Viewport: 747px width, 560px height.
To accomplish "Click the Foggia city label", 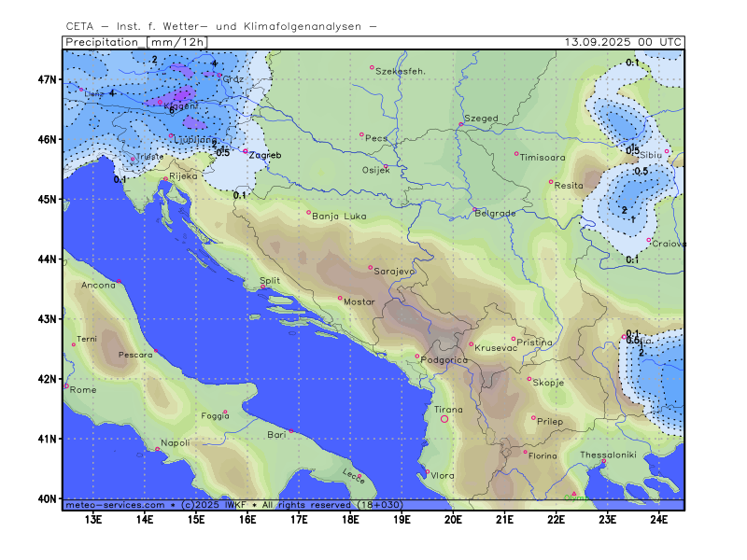I will click(215, 416).
